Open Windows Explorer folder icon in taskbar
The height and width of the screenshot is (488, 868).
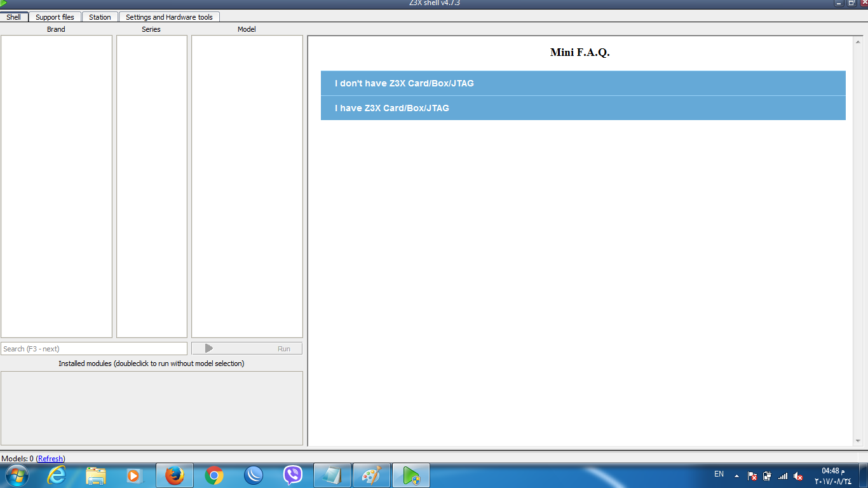tap(96, 475)
